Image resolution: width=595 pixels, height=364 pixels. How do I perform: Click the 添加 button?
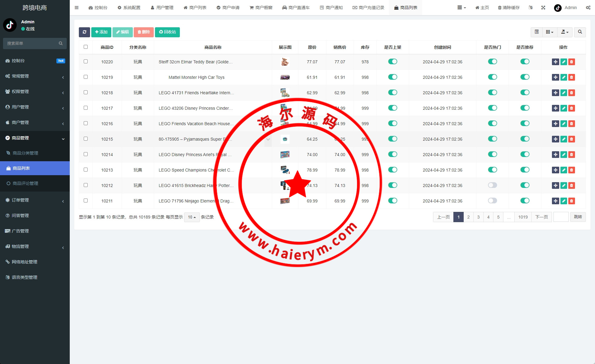[101, 32]
